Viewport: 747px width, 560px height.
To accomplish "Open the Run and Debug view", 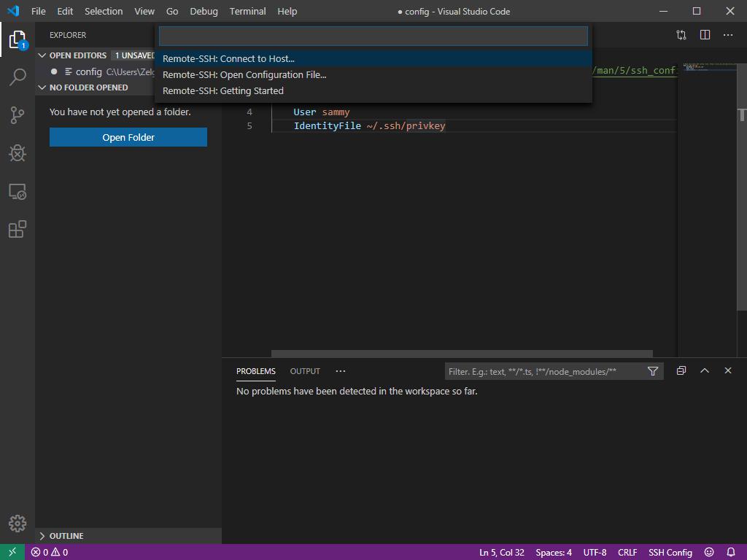I will 18,153.
